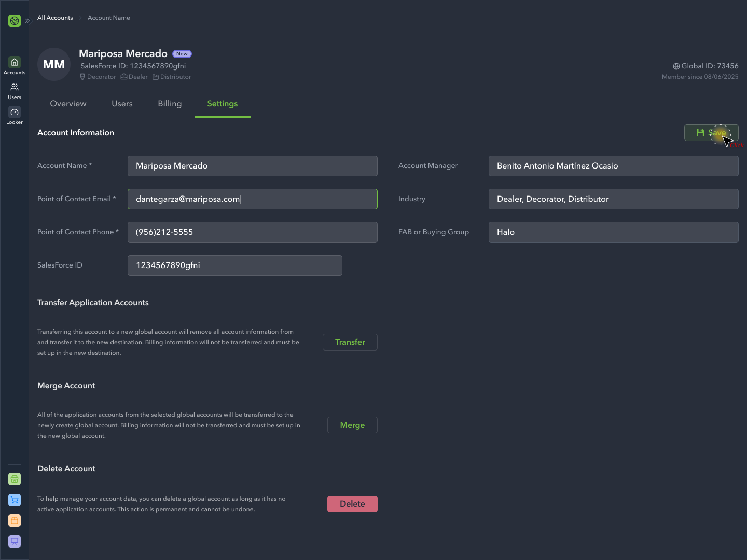Open the green storefront application in the sidebar

coord(14,479)
